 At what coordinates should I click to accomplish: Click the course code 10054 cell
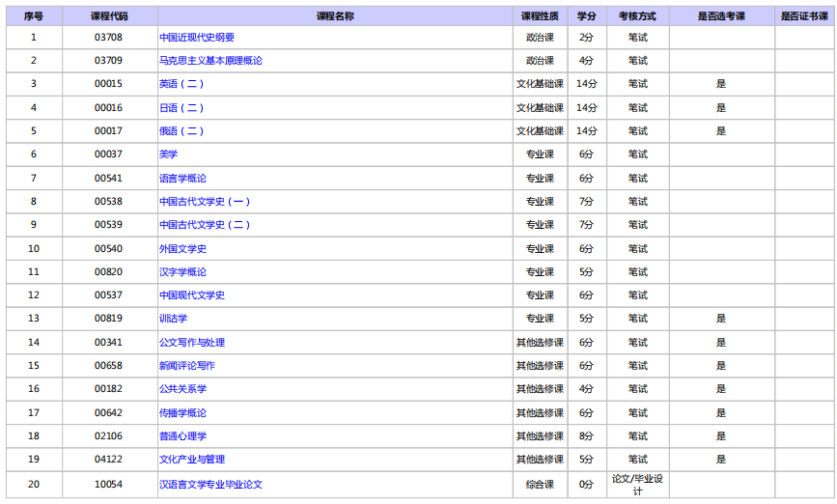click(109, 484)
